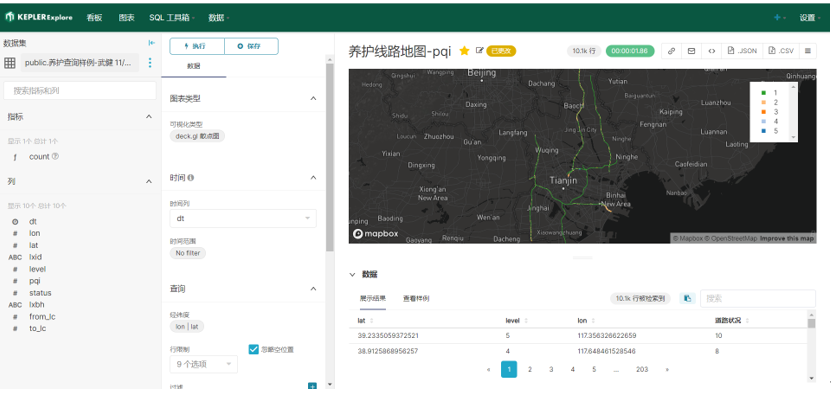This screenshot has height=400, width=831.
Task: Select the pqi column
Action: 34,281
